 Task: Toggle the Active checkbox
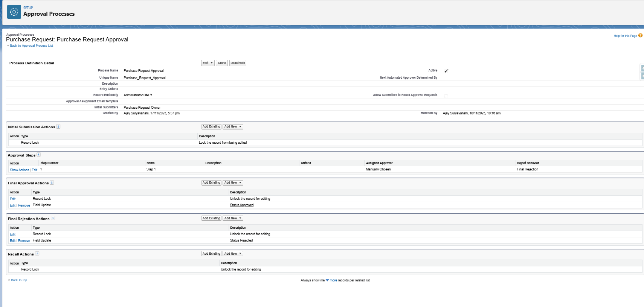(446, 71)
